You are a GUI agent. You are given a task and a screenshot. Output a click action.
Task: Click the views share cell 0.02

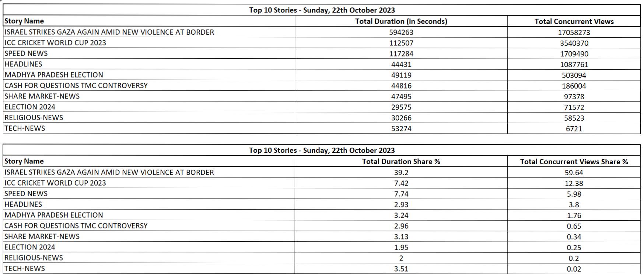coord(574,269)
